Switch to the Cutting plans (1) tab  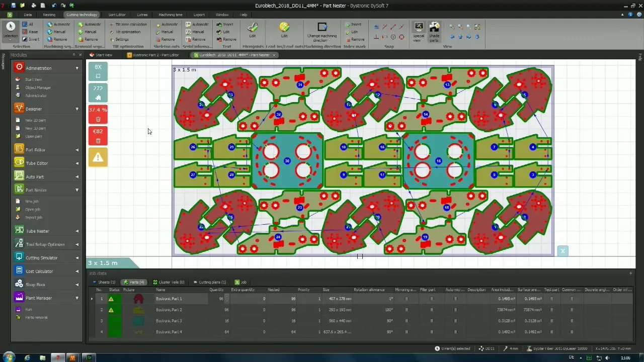click(210, 282)
